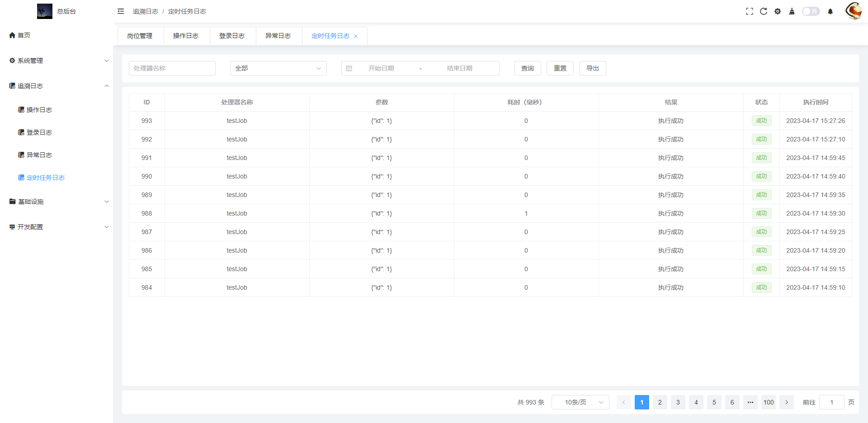Enter fullscreen mode via the header icon

[x=749, y=11]
